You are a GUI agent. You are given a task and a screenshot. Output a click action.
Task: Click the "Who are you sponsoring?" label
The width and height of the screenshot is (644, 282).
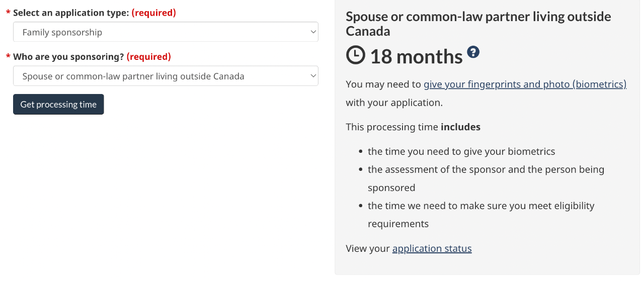click(68, 57)
